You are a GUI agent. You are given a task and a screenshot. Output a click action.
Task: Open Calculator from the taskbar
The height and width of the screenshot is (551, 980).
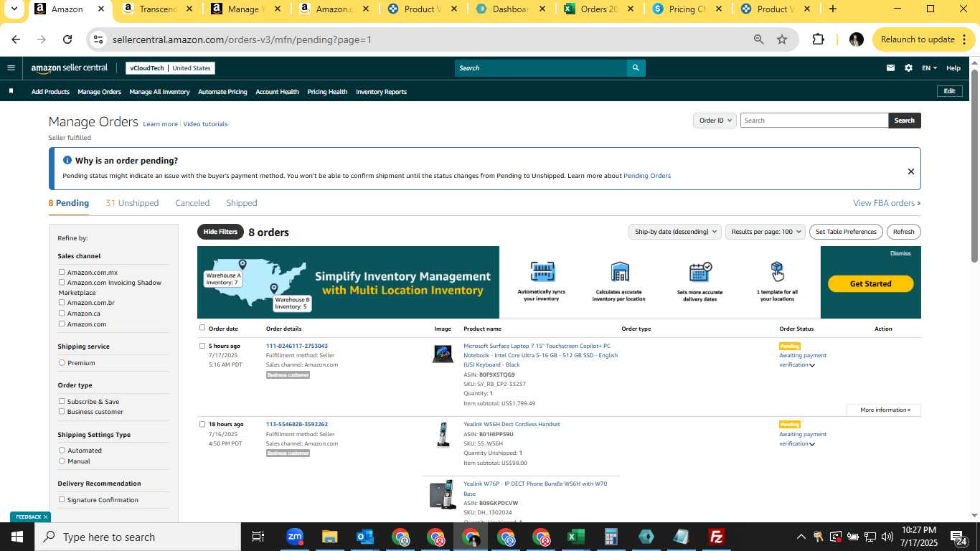(x=611, y=537)
